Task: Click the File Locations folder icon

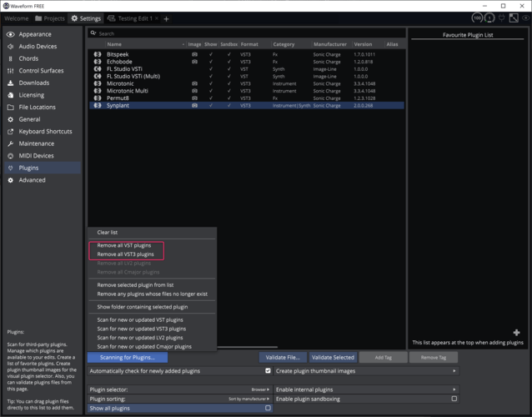Action: click(11, 108)
